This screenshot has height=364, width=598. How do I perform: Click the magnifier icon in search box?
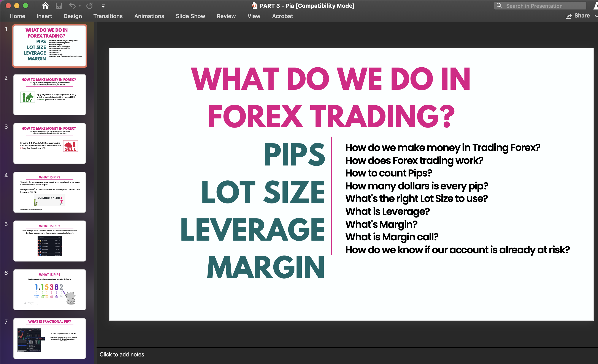(x=499, y=6)
